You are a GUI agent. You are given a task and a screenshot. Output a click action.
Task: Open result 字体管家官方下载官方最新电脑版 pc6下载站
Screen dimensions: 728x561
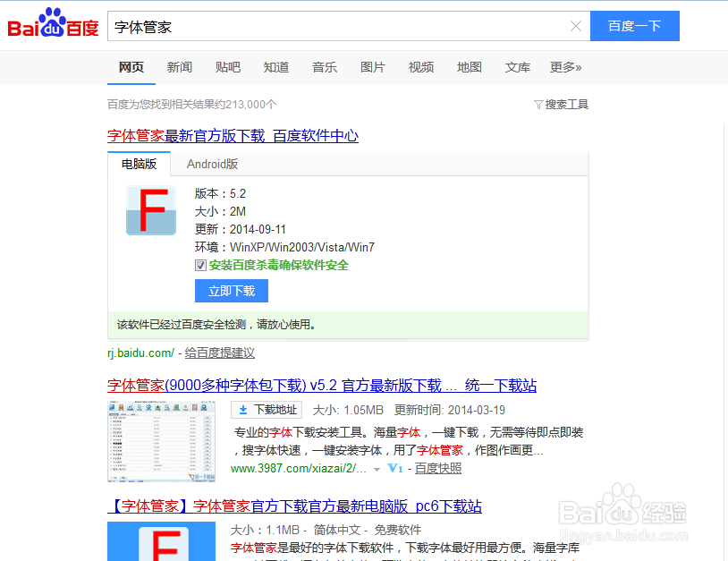(294, 506)
